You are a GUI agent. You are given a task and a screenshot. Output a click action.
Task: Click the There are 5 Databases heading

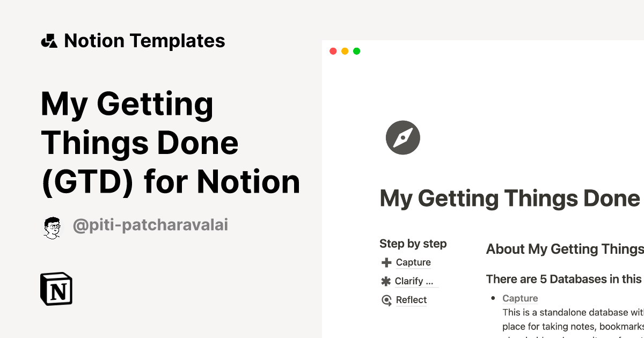(x=565, y=279)
